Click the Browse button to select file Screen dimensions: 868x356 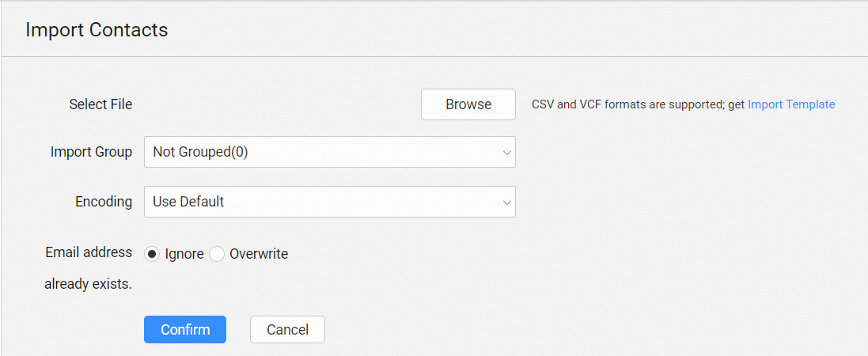click(468, 104)
